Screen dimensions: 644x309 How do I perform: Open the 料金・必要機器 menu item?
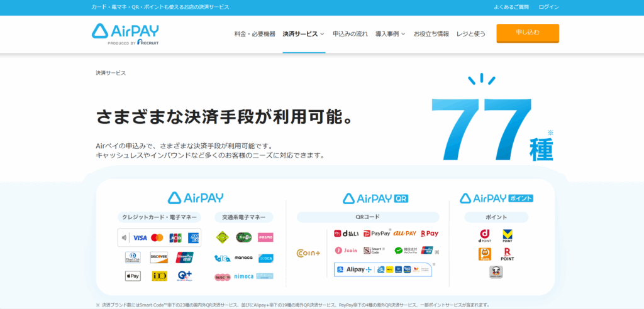point(255,34)
